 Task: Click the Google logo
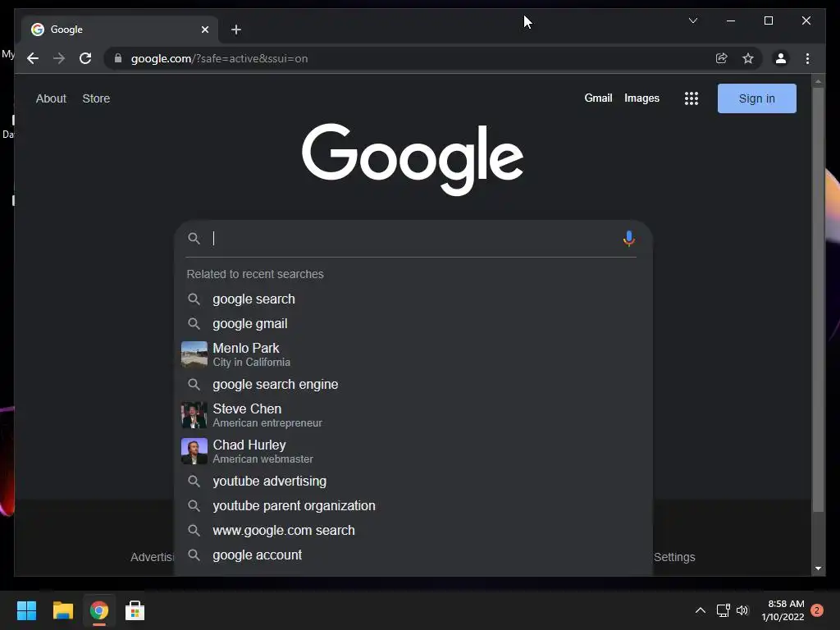coord(413,159)
